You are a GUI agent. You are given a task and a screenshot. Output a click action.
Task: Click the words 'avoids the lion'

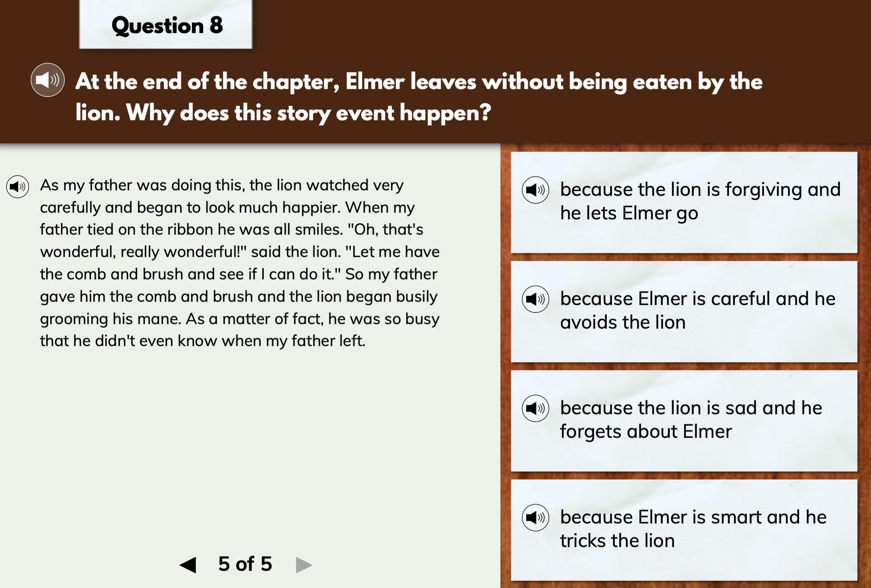click(x=622, y=322)
